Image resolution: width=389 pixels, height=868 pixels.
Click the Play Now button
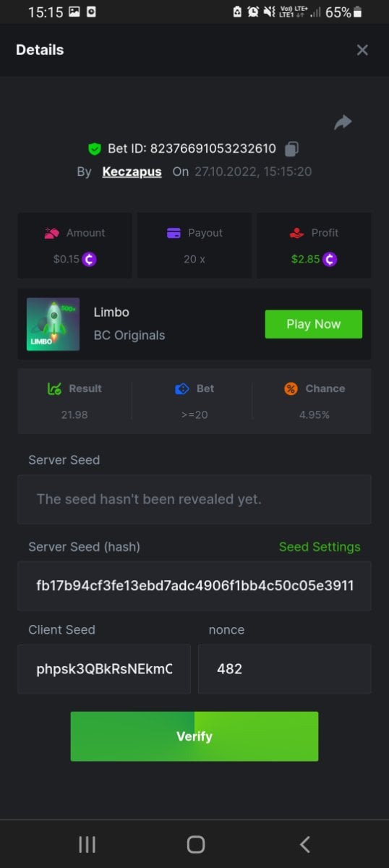coord(313,324)
